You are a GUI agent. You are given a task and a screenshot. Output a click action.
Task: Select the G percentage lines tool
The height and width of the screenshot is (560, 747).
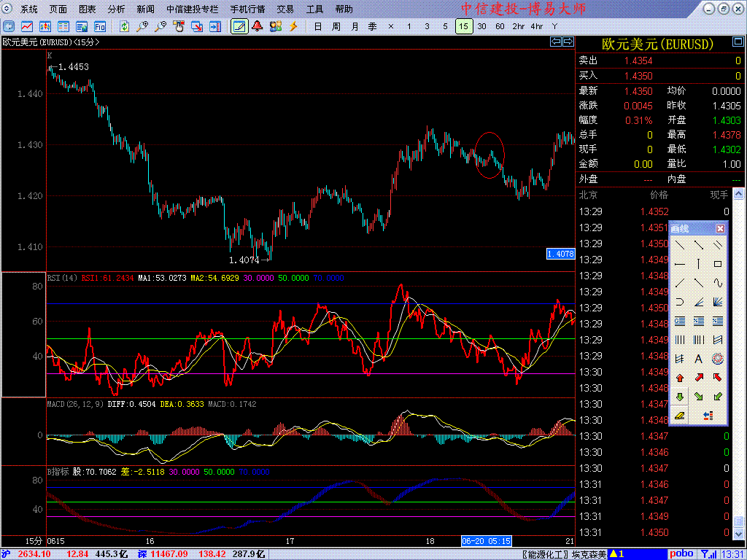click(x=680, y=321)
